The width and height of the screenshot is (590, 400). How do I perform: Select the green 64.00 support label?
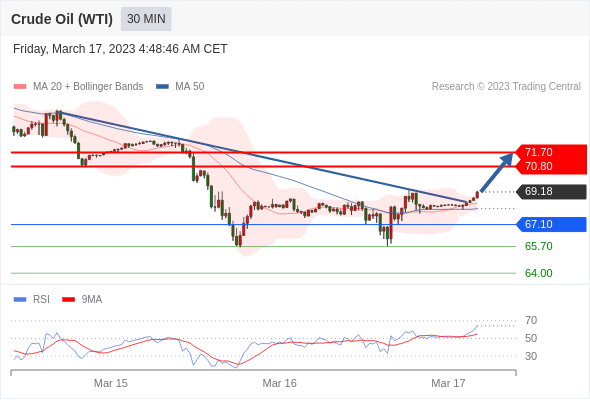(539, 273)
